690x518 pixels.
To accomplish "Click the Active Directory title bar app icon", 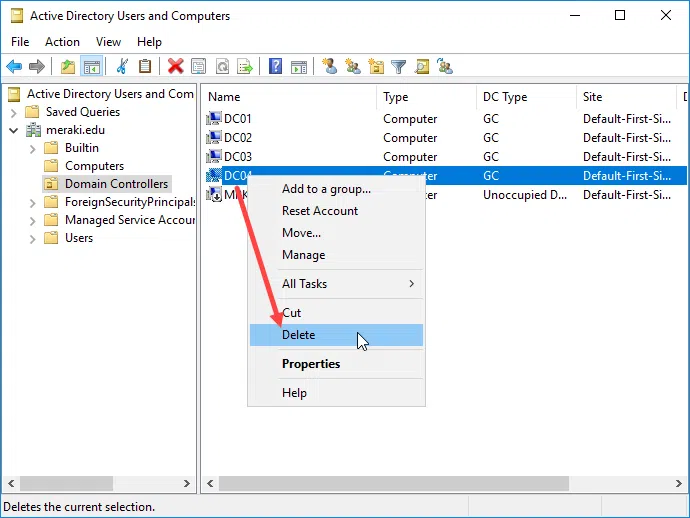I will pyautogui.click(x=17, y=16).
